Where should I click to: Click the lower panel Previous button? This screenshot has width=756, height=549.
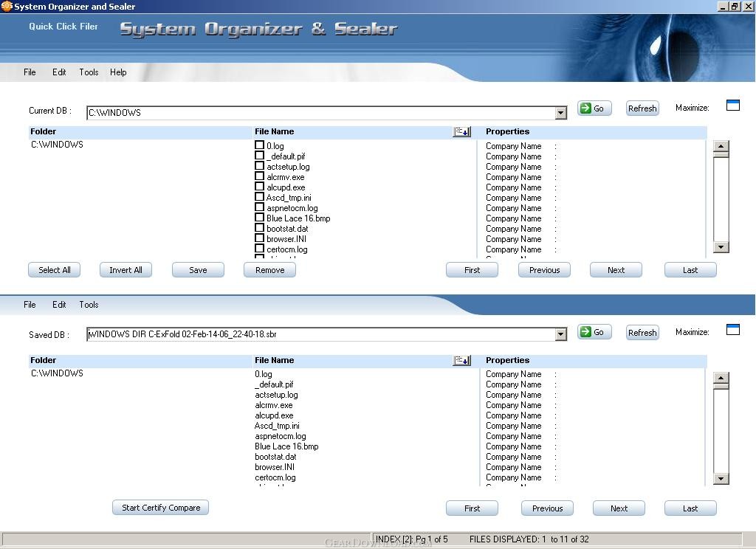pos(547,508)
